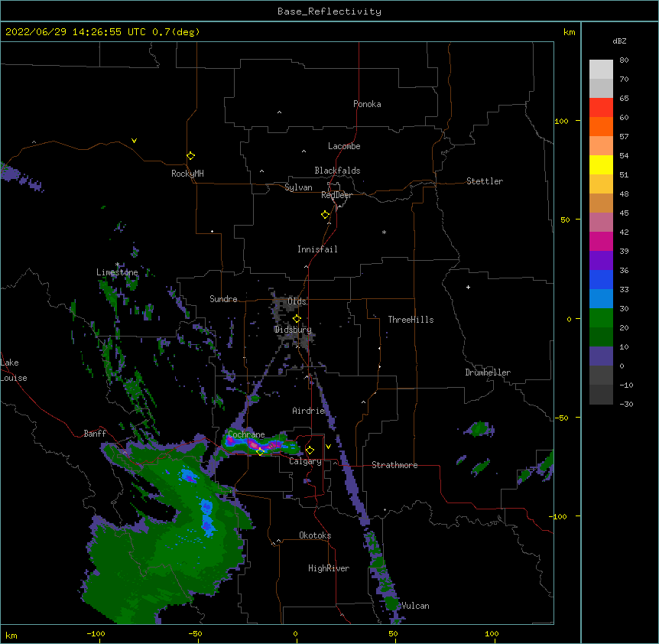Click the yellow diamond marker south of RedDeer
Screen dimensions: 659x644
325,215
